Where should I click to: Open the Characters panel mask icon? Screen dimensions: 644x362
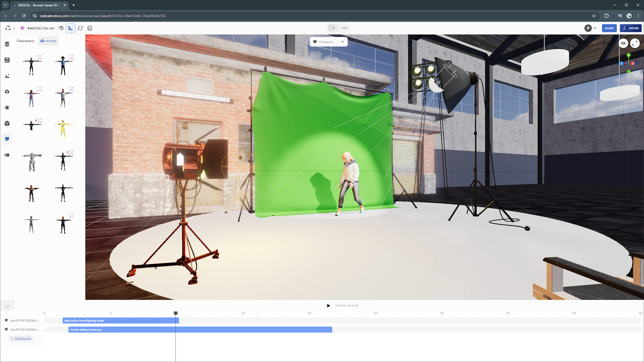[7, 139]
